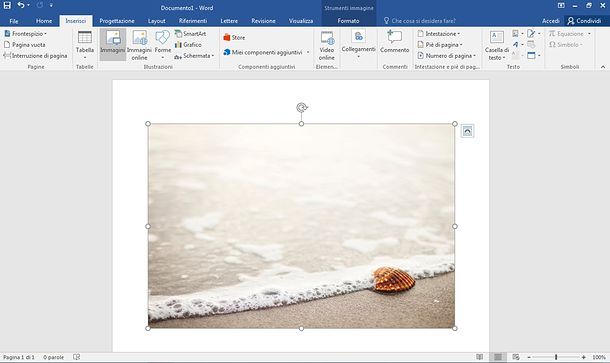Zoom in with the plus button
Image resolution: width=610 pixels, height=363 pixels.
coord(584,357)
